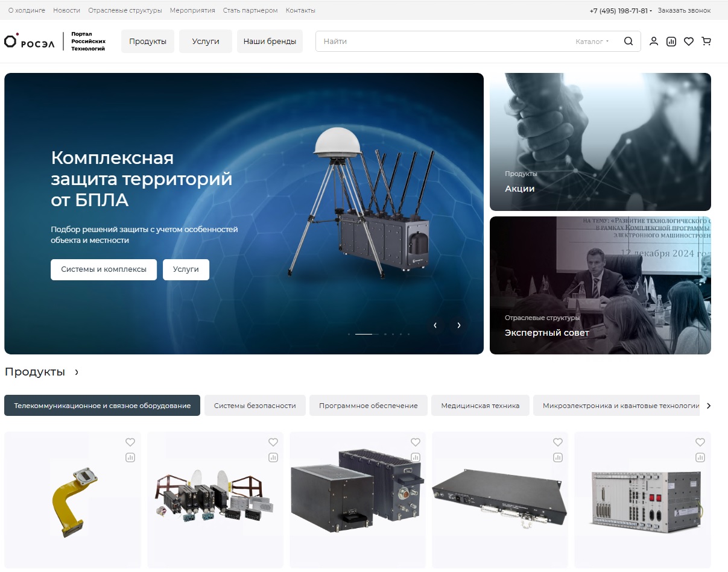Image resolution: width=728 pixels, height=572 pixels.
Task: Add yellow waveguide product to comparison
Action: [130, 457]
